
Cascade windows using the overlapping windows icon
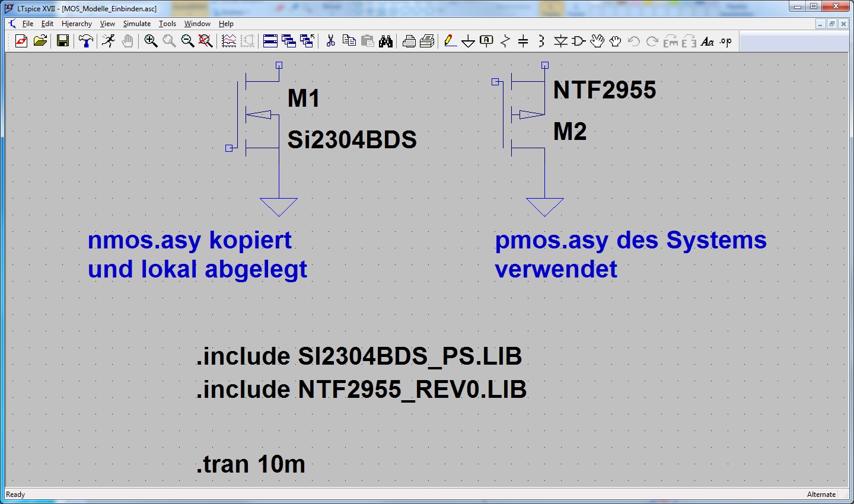click(x=289, y=41)
